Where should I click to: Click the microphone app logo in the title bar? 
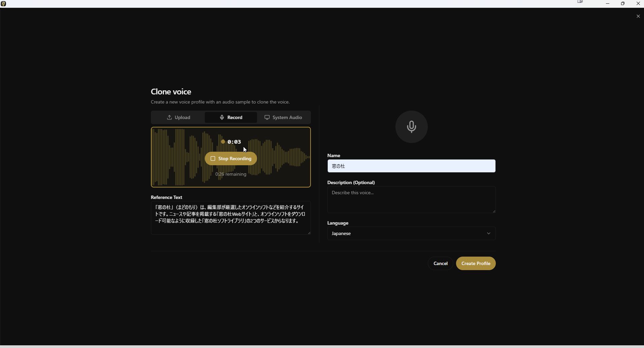point(4,3)
